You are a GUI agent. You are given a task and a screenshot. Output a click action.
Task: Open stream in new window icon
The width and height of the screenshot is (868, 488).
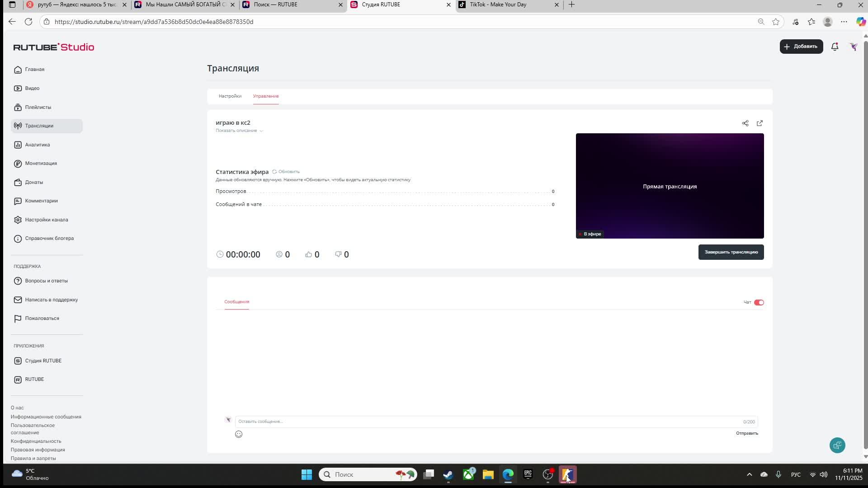point(759,123)
